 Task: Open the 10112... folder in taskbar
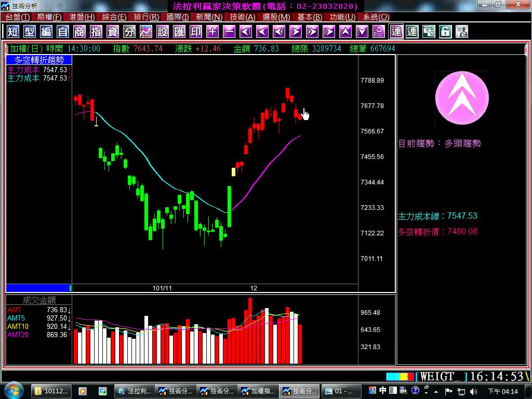point(52,391)
